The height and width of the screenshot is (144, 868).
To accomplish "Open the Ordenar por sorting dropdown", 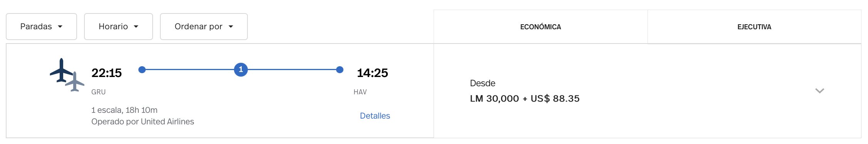I will tap(204, 27).
